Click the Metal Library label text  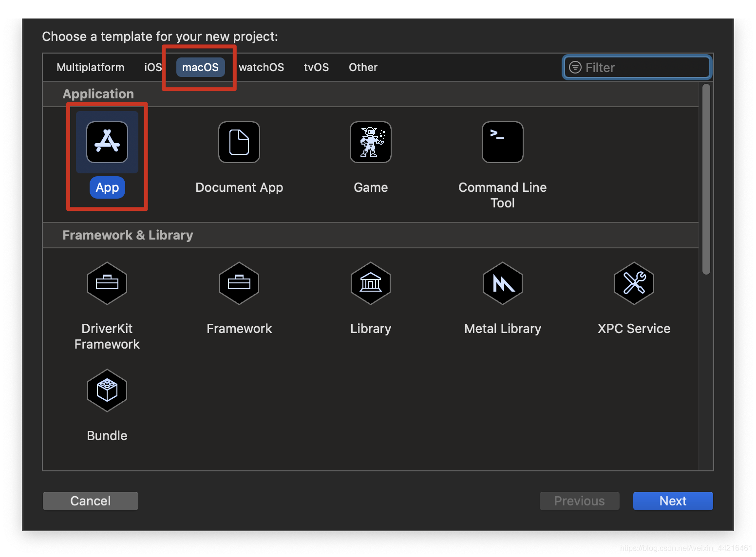point(503,329)
